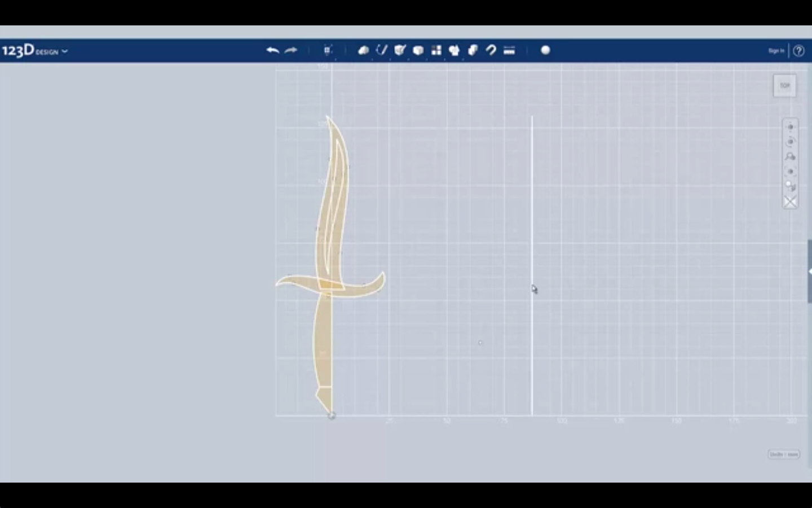Image resolution: width=812 pixels, height=508 pixels.
Task: Open the Construct tool menu
Action: point(400,50)
